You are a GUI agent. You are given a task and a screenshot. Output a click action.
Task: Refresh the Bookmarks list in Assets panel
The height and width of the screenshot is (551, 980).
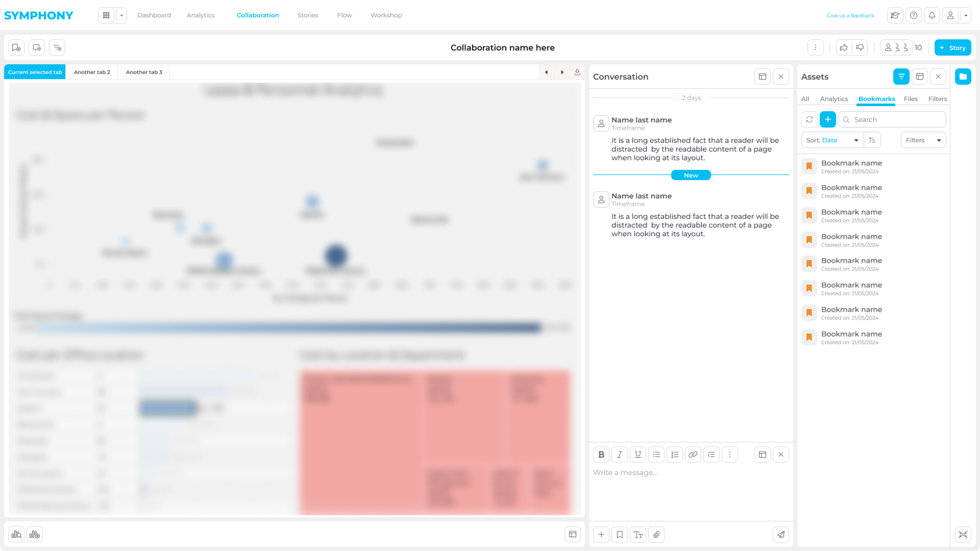[809, 119]
